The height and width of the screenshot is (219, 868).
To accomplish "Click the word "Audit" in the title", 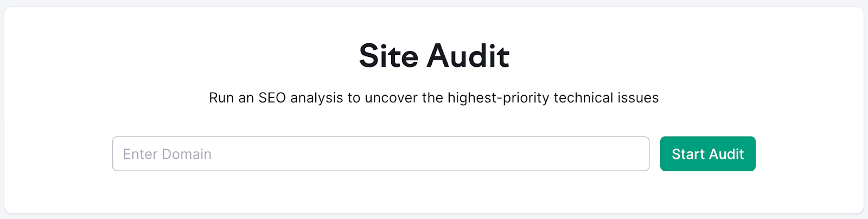I will click(x=468, y=56).
